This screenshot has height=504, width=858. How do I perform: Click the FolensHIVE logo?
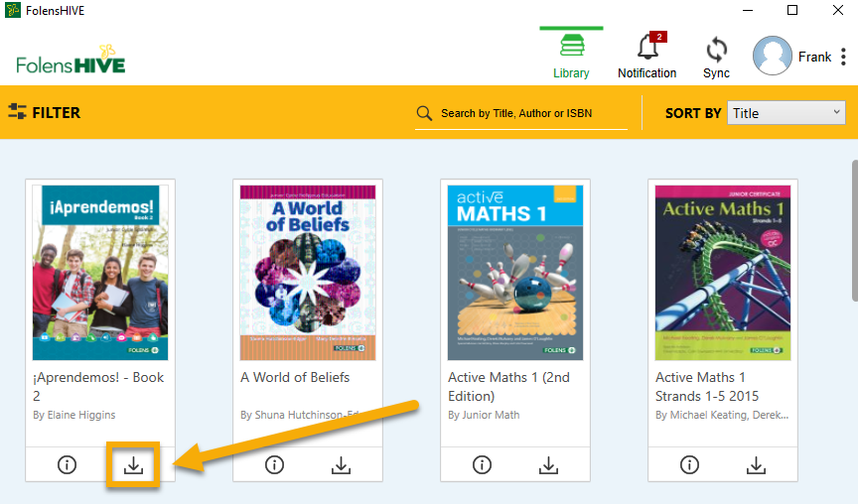tap(71, 60)
